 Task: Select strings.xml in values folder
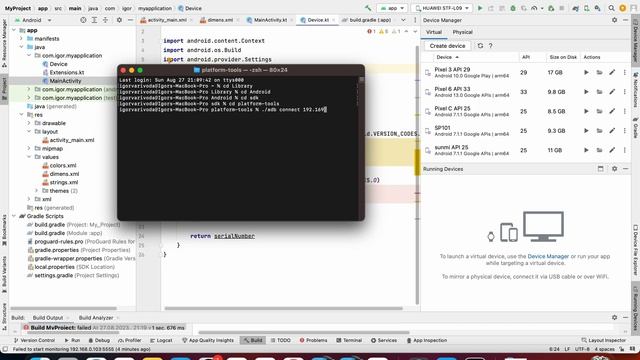click(x=64, y=182)
